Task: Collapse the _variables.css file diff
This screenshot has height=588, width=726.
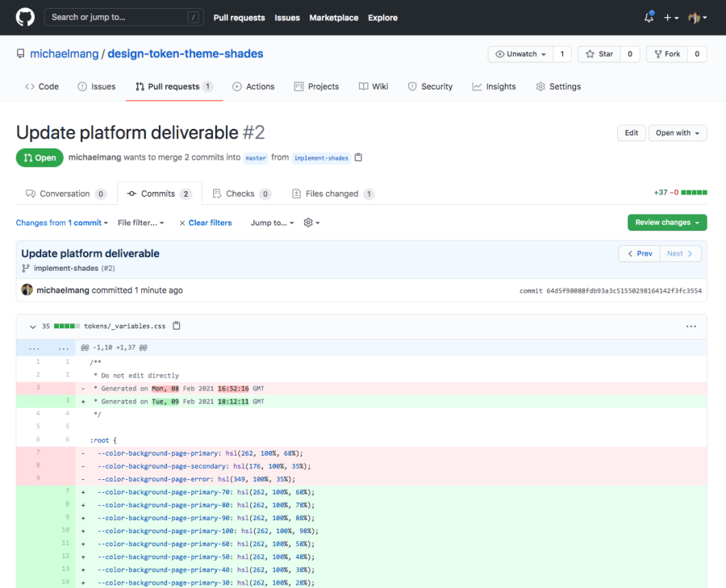Action: [32, 327]
